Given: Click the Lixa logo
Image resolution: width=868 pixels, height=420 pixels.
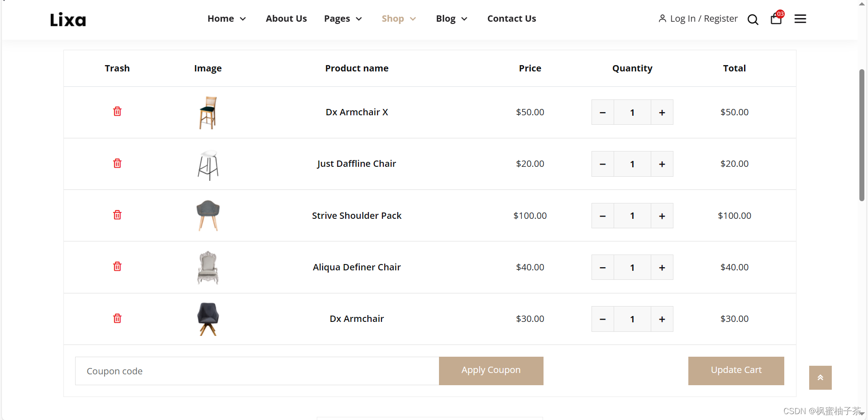Looking at the screenshot, I should click(68, 19).
